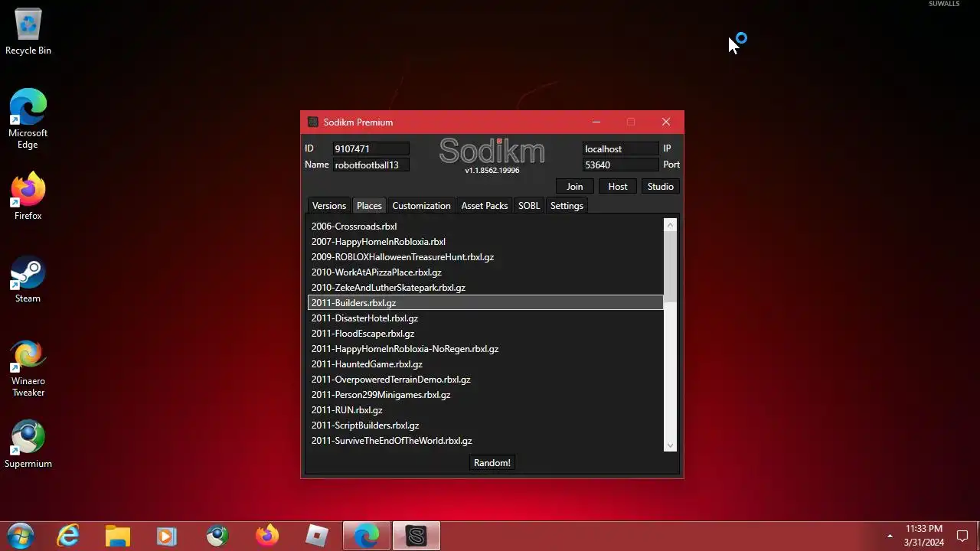Select 2011-ScriptBuilders.rbxl.gz
Image resolution: width=980 pixels, height=551 pixels.
pyautogui.click(x=485, y=425)
